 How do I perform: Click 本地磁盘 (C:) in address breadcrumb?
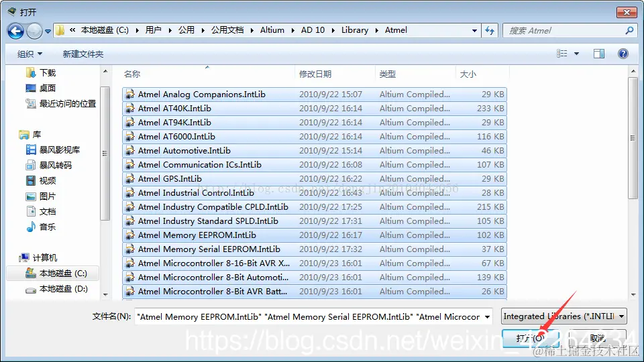click(x=105, y=30)
